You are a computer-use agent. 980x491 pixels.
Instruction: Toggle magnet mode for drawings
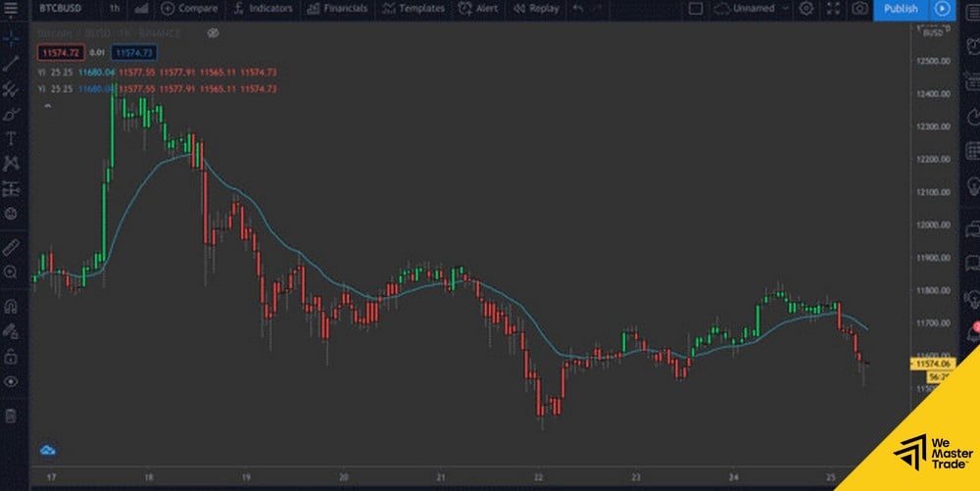[x=11, y=306]
